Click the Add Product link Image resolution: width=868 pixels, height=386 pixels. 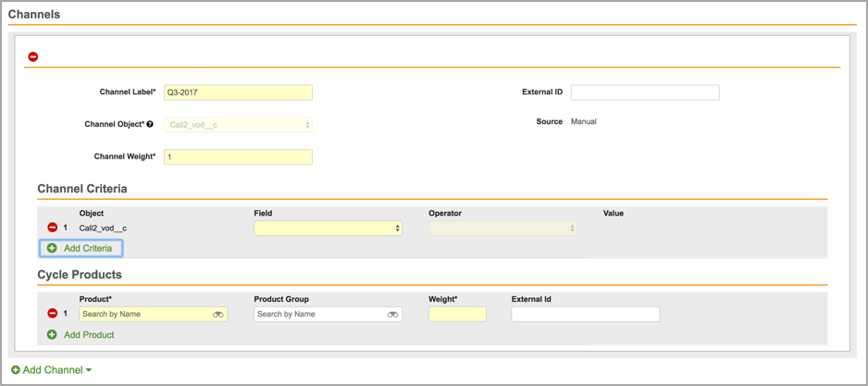tap(89, 334)
